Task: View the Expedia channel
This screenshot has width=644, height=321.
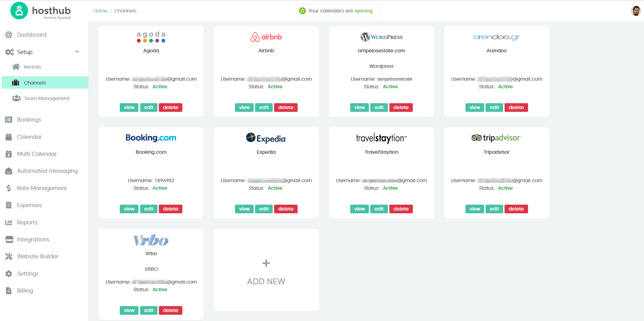Action: click(244, 209)
